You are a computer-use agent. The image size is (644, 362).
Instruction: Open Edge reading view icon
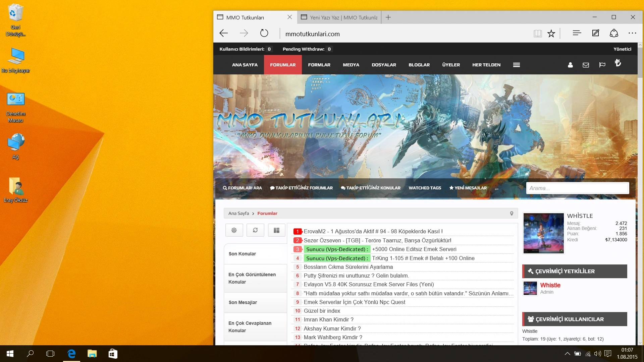(x=538, y=33)
